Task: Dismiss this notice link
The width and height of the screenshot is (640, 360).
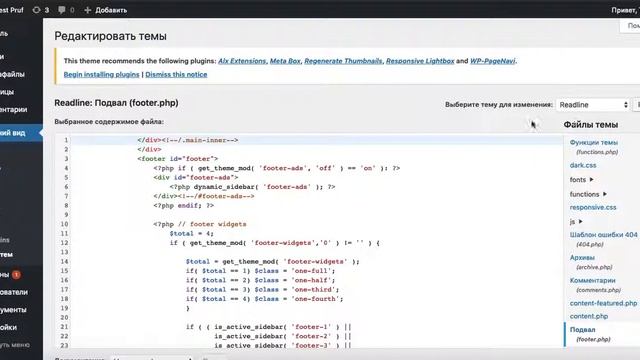Action: click(176, 74)
